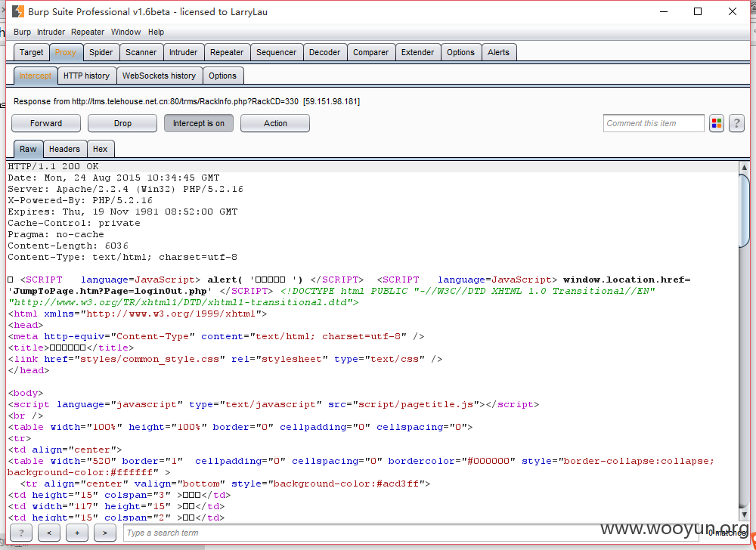Screen dimensions: 756x550
Task: Open the HTTP history sub-tab
Action: coord(87,76)
